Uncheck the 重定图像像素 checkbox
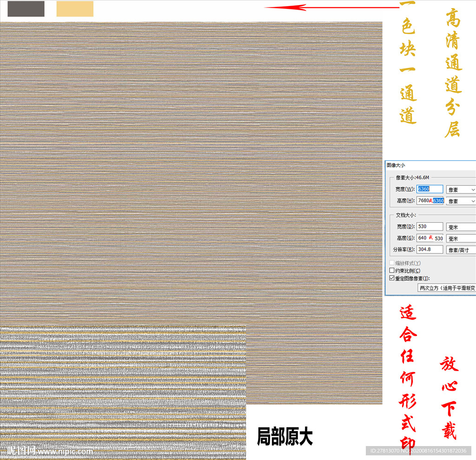Viewport: 476px width, 460px height. [392, 278]
